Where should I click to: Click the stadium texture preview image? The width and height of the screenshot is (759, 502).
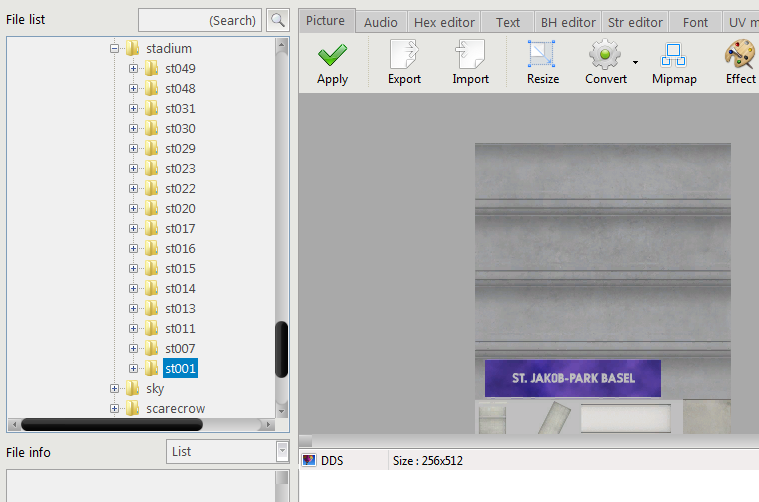[x=603, y=288]
